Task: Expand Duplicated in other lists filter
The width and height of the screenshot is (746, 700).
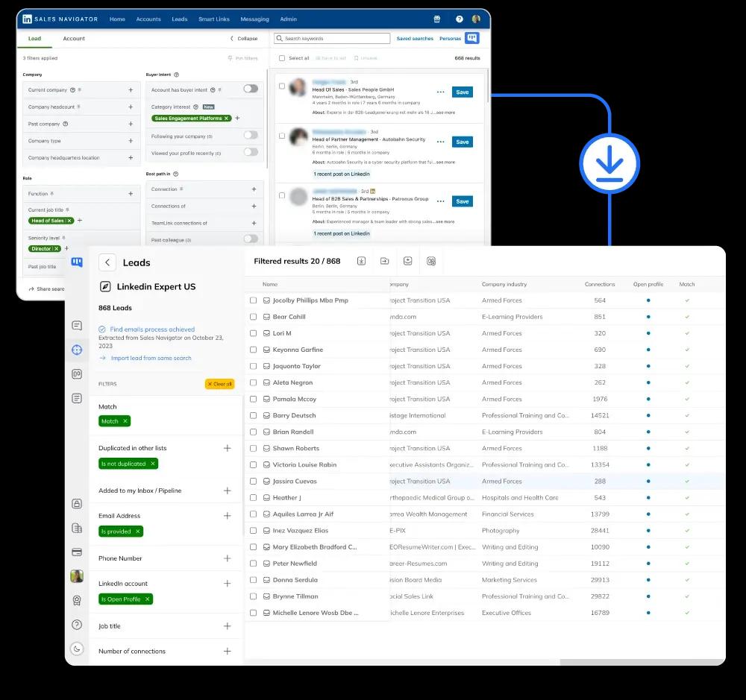Action: tap(228, 448)
